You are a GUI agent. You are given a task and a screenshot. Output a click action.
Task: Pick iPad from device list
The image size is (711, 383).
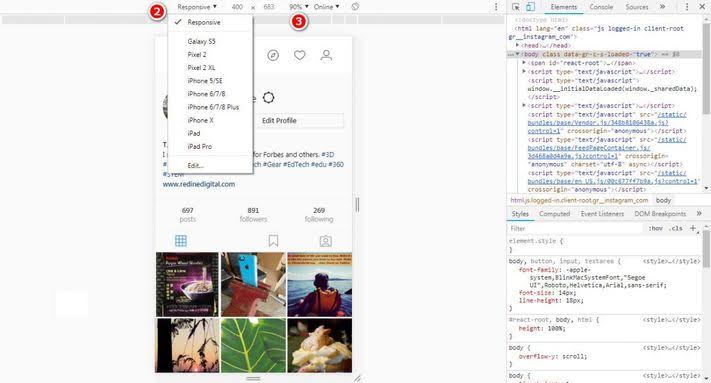[x=194, y=133]
